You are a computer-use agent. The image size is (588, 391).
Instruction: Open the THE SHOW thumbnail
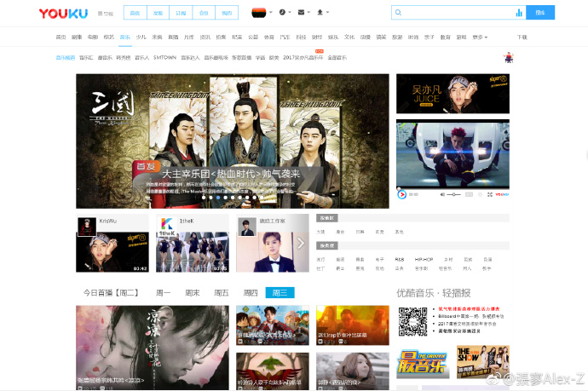click(483, 362)
